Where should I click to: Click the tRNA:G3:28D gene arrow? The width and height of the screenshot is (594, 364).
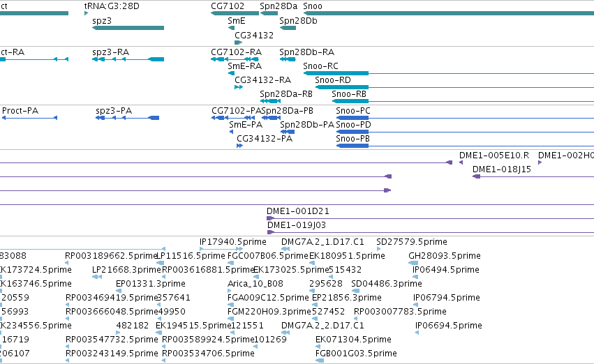tap(86, 13)
